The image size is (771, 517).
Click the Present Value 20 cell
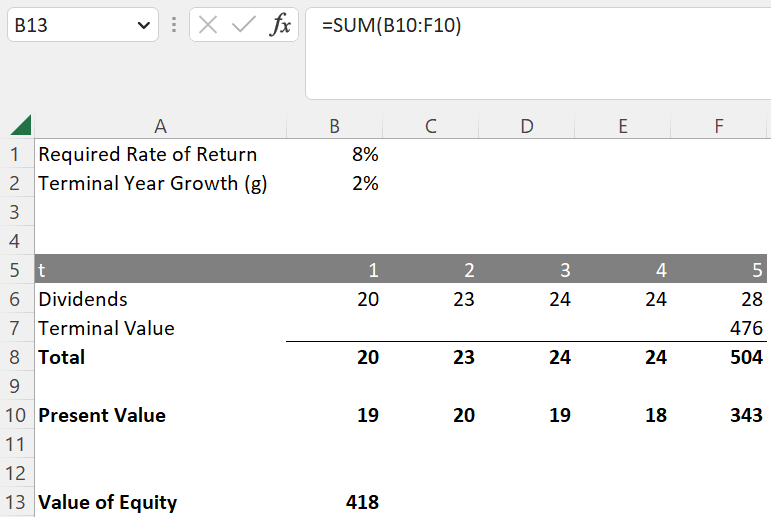coord(430,415)
